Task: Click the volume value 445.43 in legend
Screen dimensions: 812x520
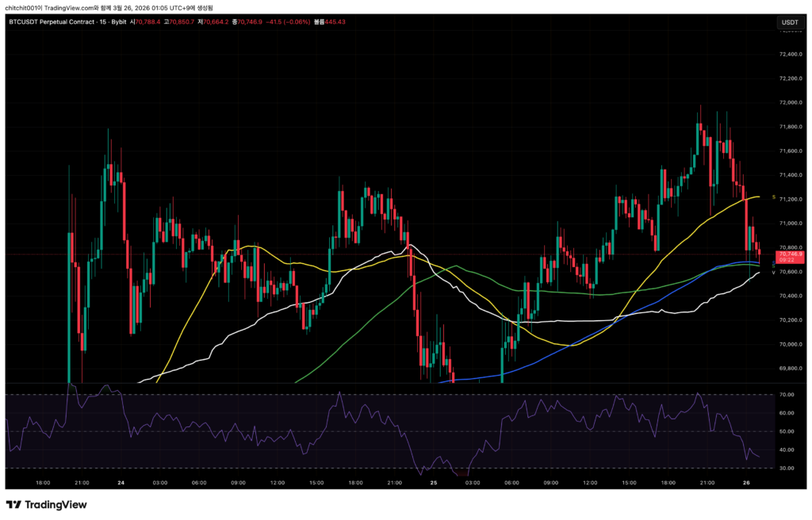Action: [335, 22]
